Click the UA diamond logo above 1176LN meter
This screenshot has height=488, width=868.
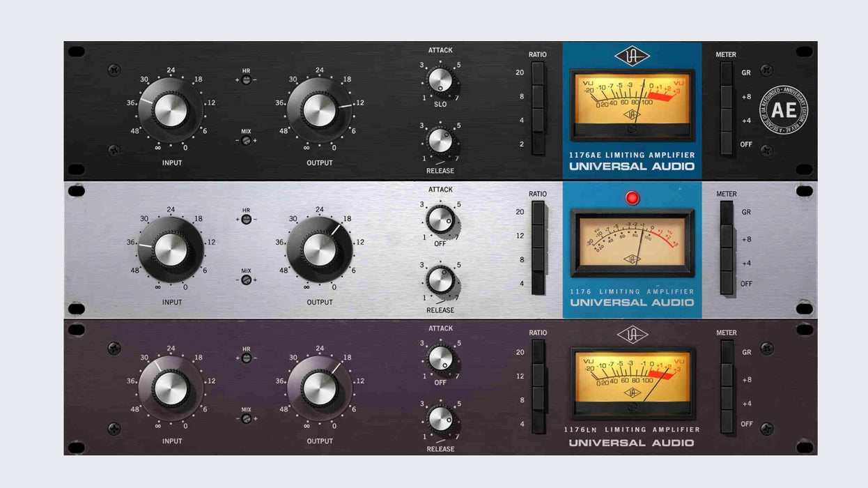(633, 334)
